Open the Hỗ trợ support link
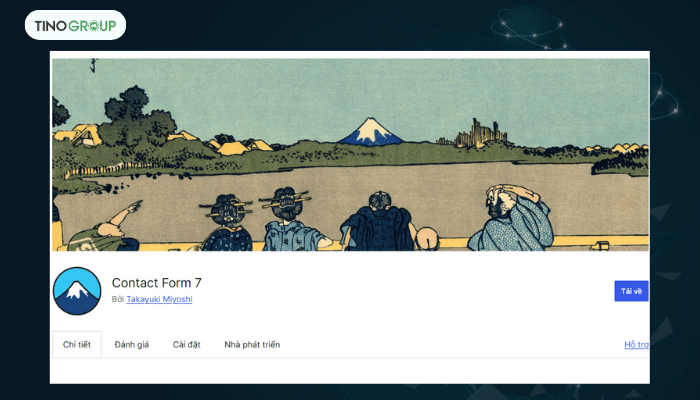700x400 pixels. tap(637, 345)
